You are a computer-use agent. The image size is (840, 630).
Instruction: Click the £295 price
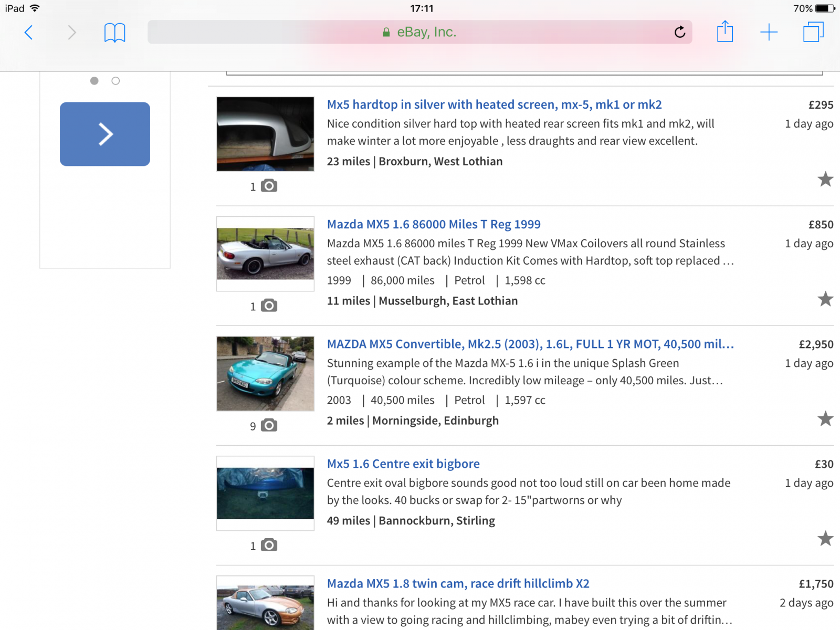(821, 104)
